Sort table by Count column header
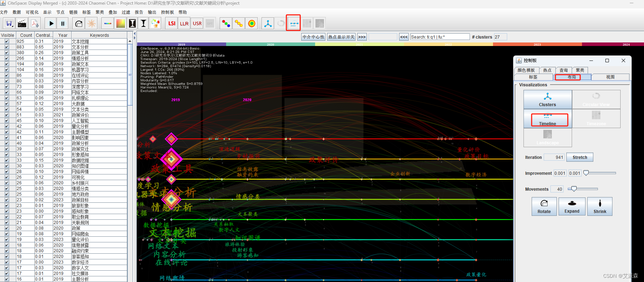Screen dimensions: 644x282 26,35
